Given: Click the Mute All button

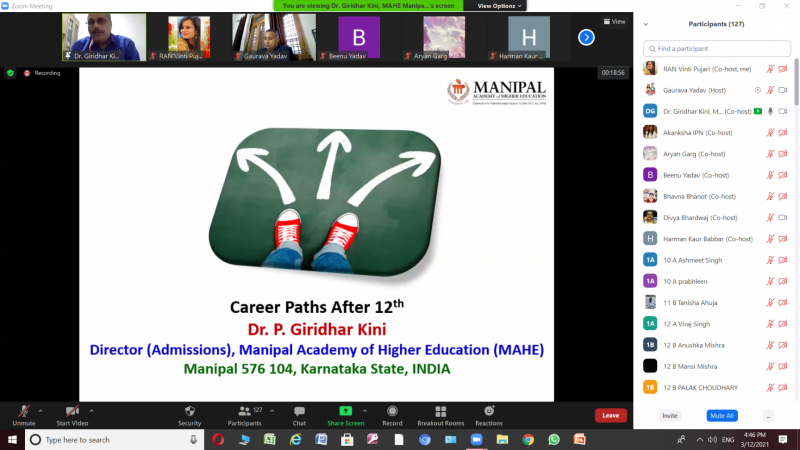Looking at the screenshot, I should [722, 415].
